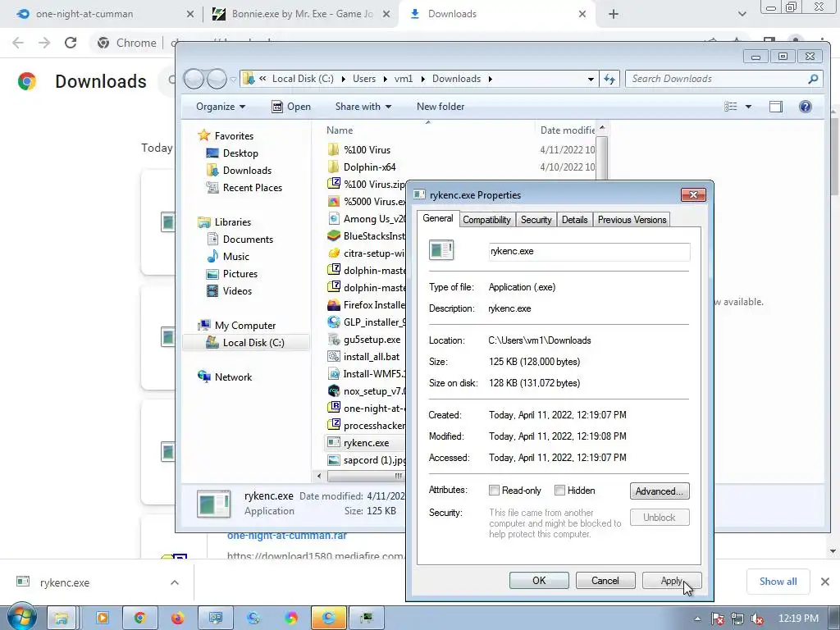Open a new Chrome tab

point(614,14)
